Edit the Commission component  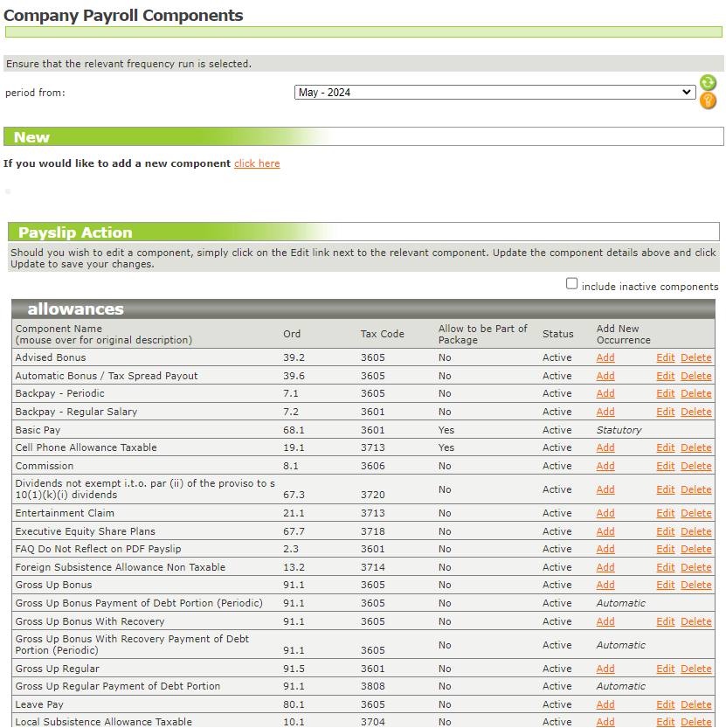click(666, 466)
